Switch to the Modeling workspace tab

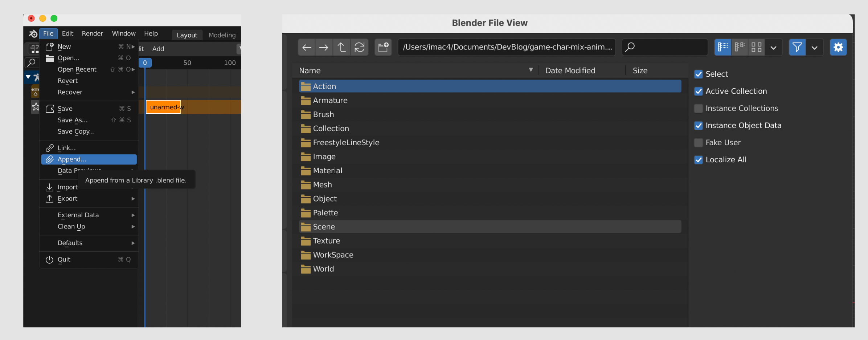[222, 35]
